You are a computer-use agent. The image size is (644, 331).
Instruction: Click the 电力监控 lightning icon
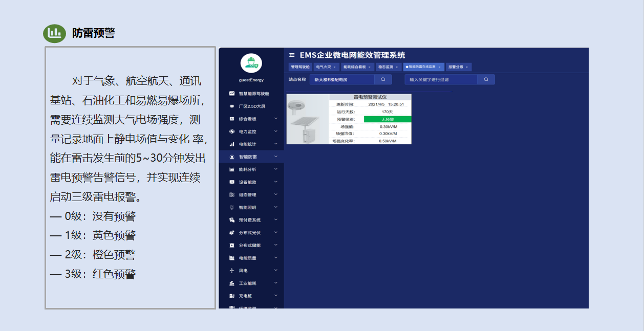pos(232,131)
